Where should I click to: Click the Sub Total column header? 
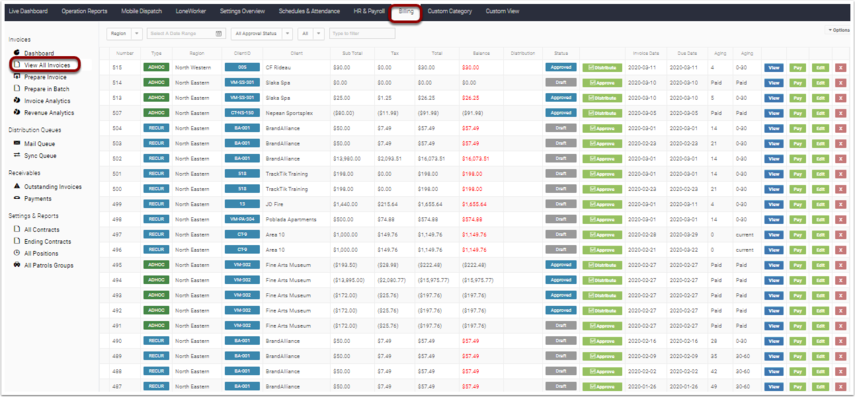[352, 53]
